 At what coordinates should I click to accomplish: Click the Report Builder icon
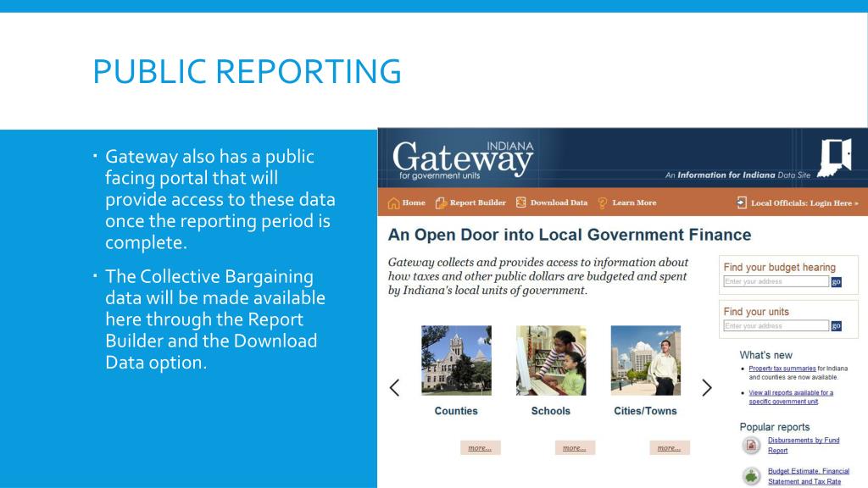441,203
